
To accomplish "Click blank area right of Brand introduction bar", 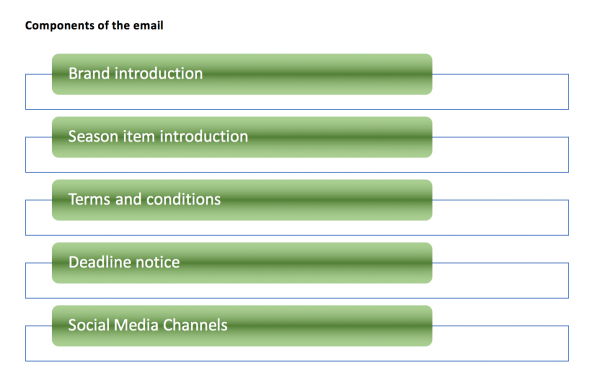I will [501, 92].
